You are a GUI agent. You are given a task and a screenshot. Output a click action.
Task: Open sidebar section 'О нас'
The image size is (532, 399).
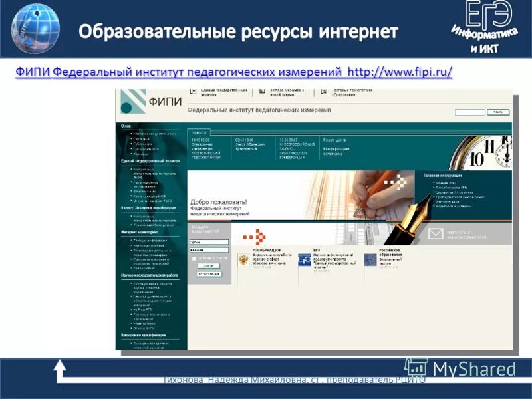126,126
